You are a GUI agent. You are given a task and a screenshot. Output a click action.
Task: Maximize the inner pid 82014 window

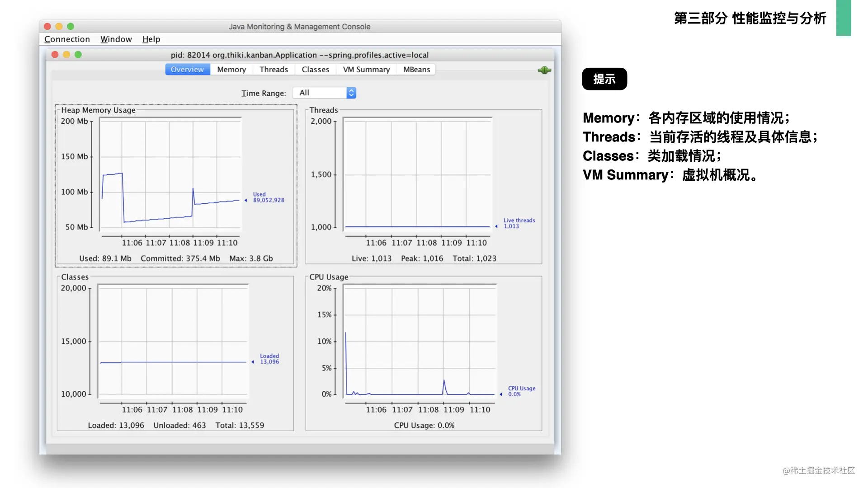pyautogui.click(x=78, y=55)
